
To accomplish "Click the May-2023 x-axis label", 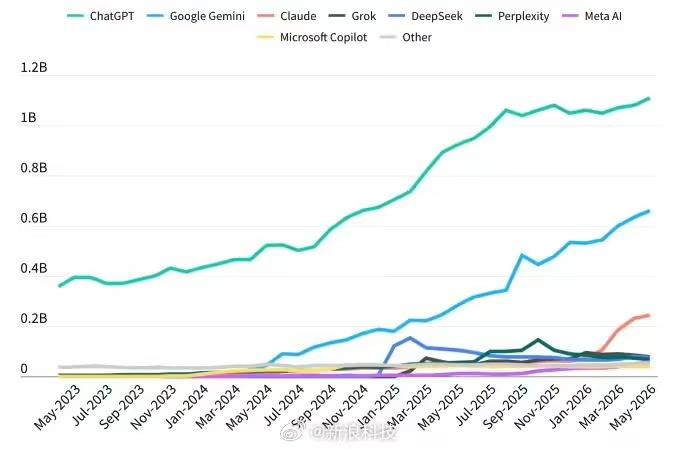I will (x=57, y=408).
